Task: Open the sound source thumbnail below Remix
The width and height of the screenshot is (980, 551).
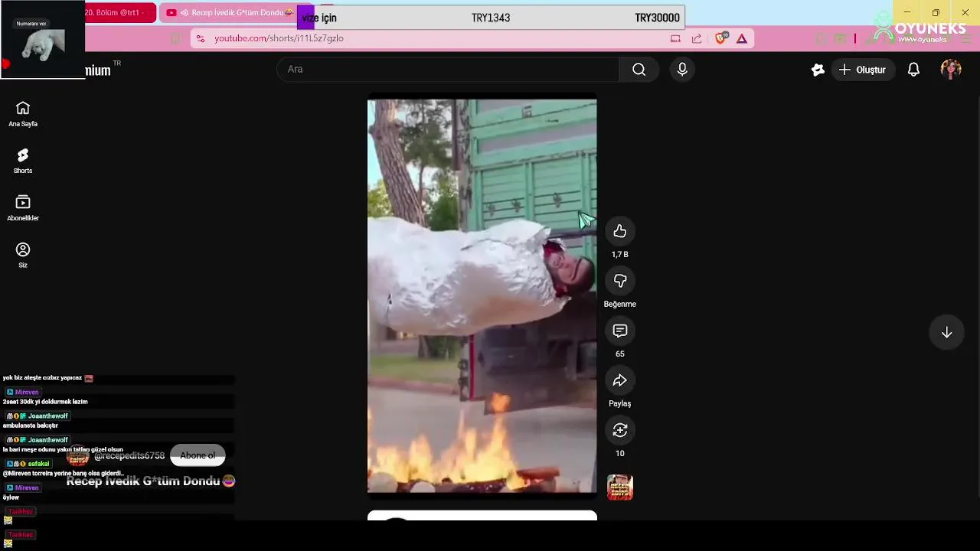Action: 620,487
